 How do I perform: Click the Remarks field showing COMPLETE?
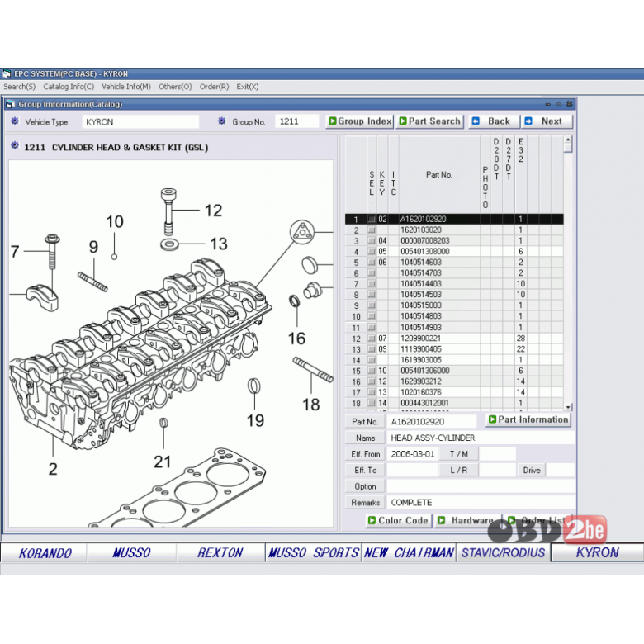(x=481, y=503)
